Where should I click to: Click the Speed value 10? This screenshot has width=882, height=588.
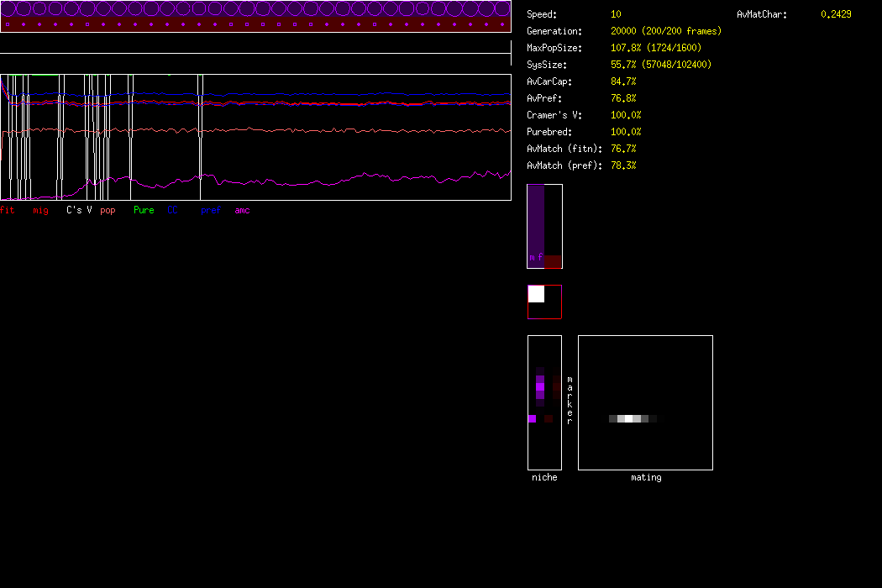coord(616,14)
